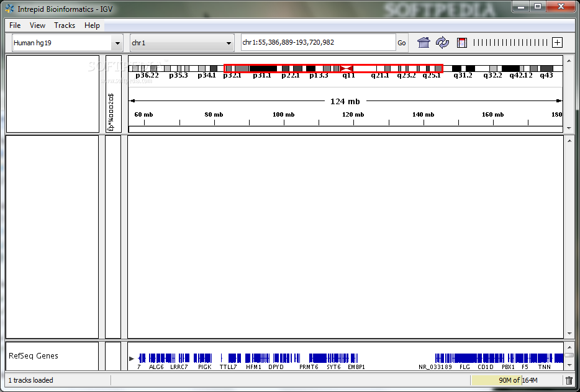Screen dimensions: 580x392
Task: Click the ideogram panel scroll down arrow
Action: tap(569, 128)
